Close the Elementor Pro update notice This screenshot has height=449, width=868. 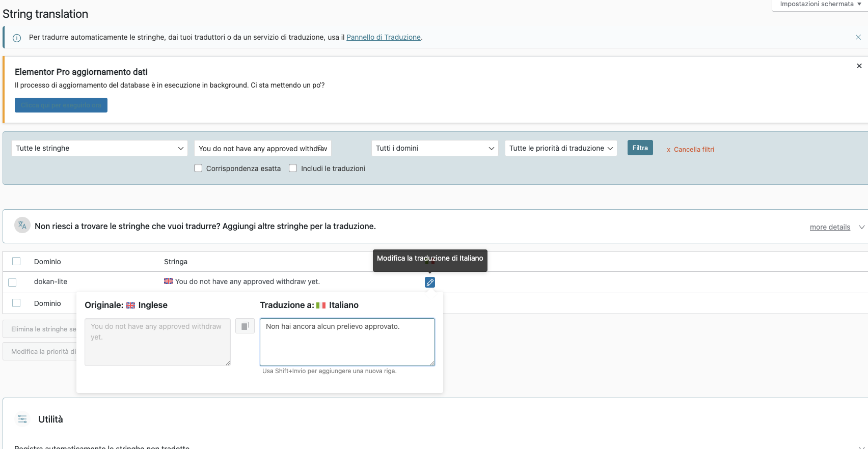click(x=859, y=66)
